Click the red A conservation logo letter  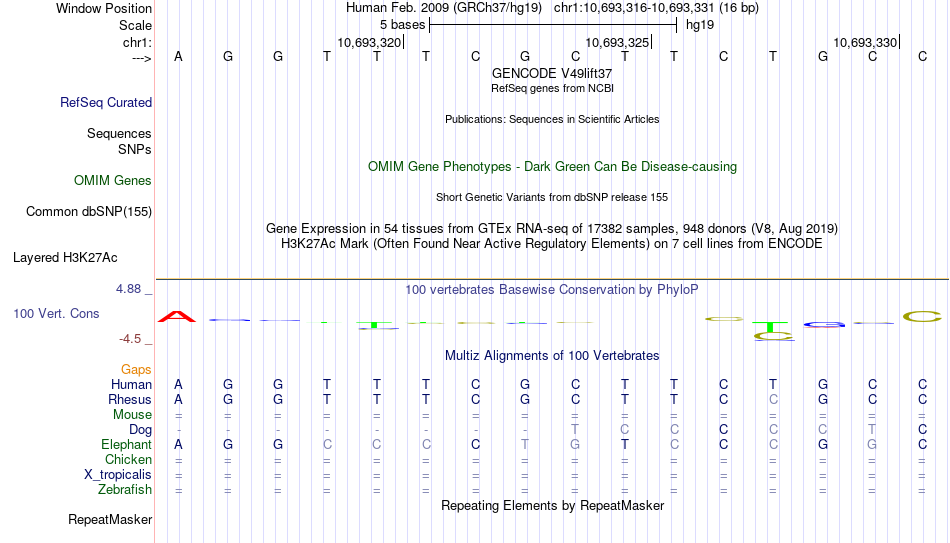(177, 316)
